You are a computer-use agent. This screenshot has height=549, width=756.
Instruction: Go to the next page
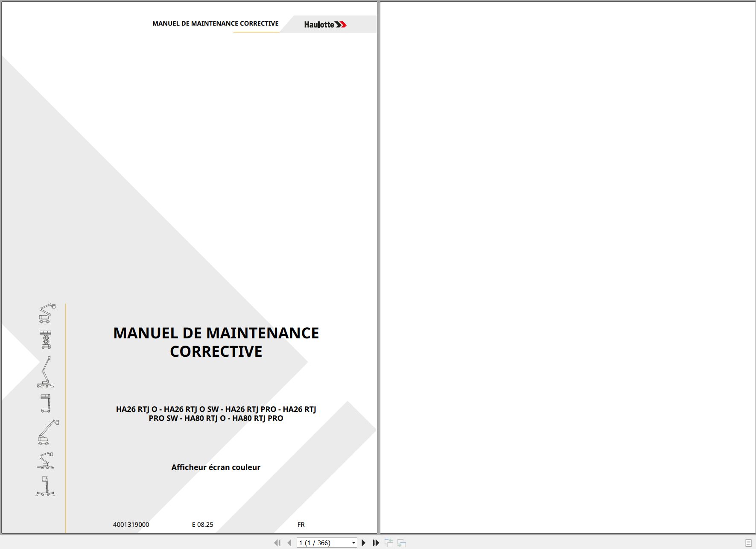coord(364,543)
